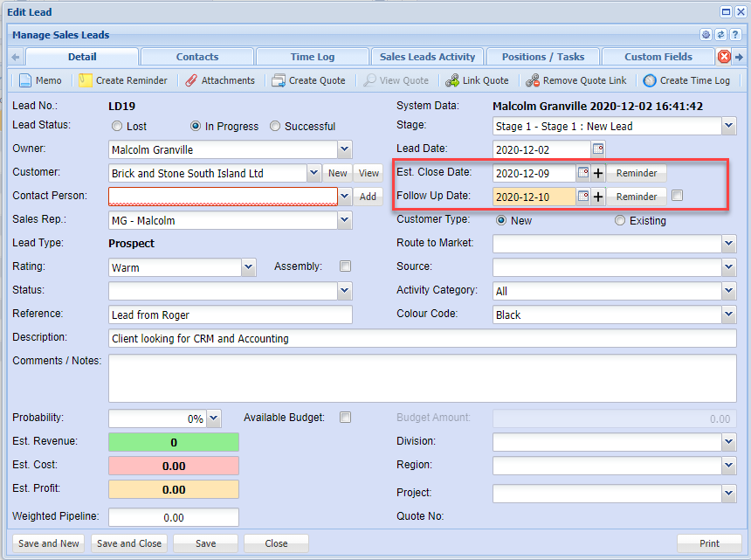Screen dimensions: 751x560
Task: Click the Save and Close button
Action: click(129, 543)
